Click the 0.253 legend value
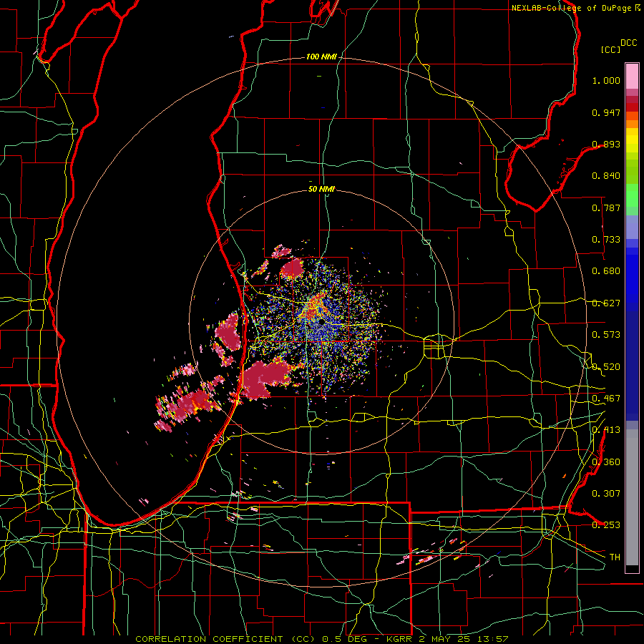The image size is (644, 644). coord(606,525)
